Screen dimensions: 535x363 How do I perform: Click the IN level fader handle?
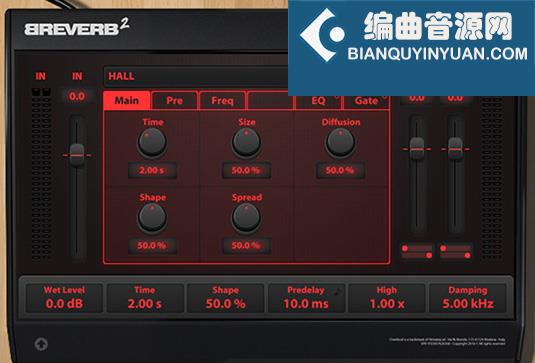pos(77,155)
